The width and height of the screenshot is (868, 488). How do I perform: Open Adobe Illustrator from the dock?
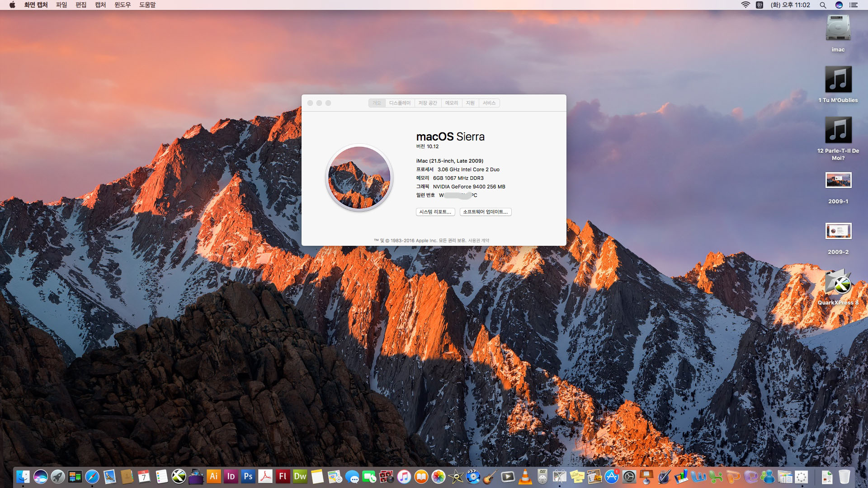pos(213,476)
